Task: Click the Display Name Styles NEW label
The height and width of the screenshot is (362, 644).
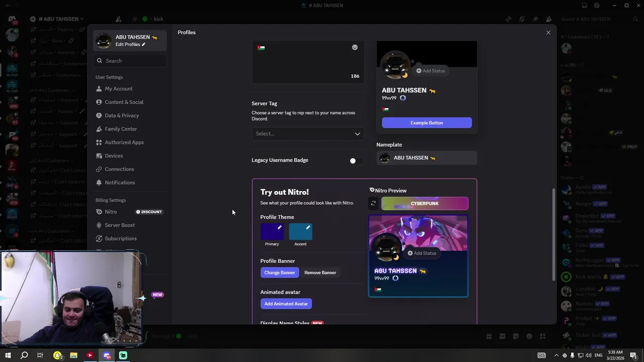Action: pyautogui.click(x=292, y=323)
